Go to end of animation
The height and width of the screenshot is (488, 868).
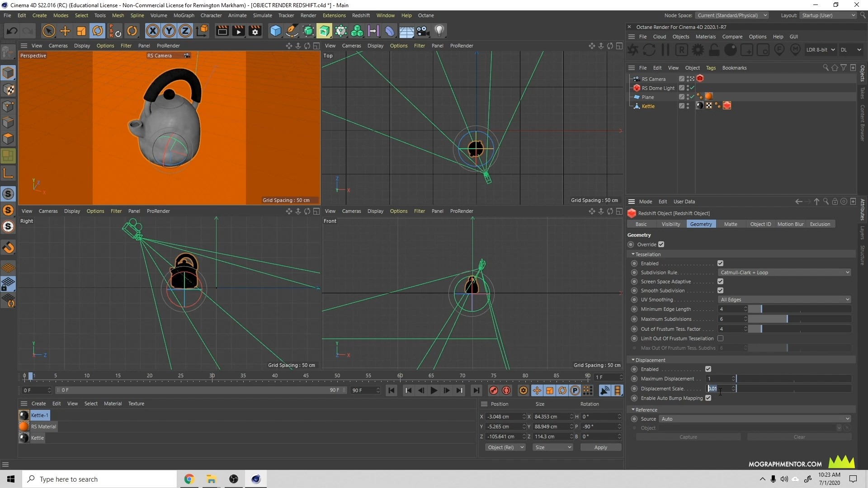[476, 390]
